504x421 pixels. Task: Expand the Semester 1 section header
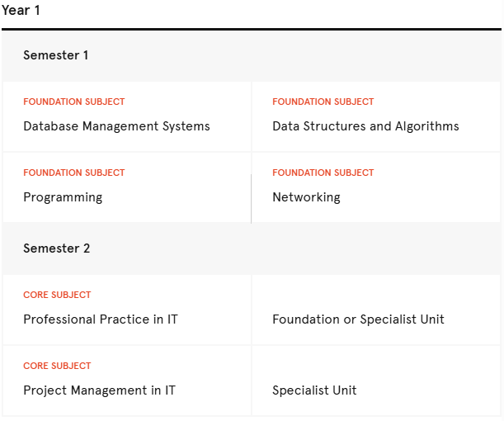pos(252,56)
